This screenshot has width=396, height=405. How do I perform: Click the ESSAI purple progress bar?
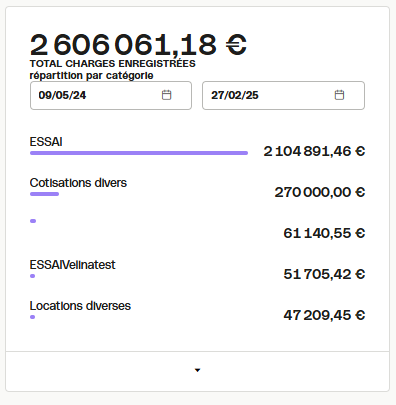point(139,153)
